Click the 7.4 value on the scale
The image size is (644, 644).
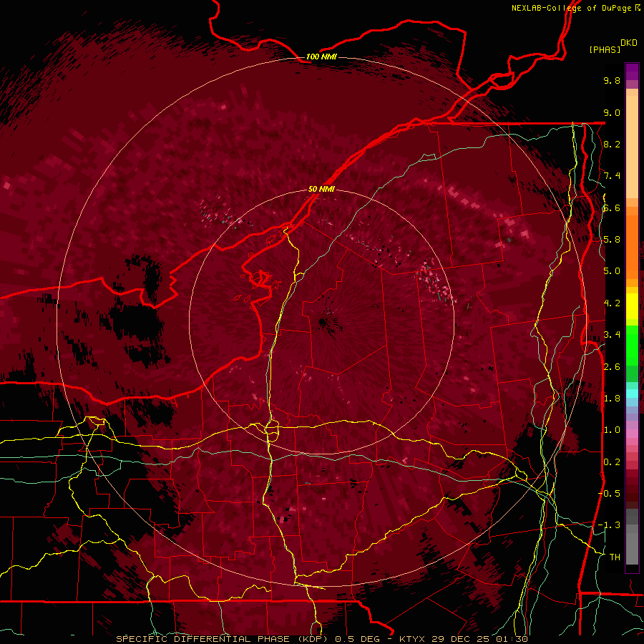click(612, 176)
